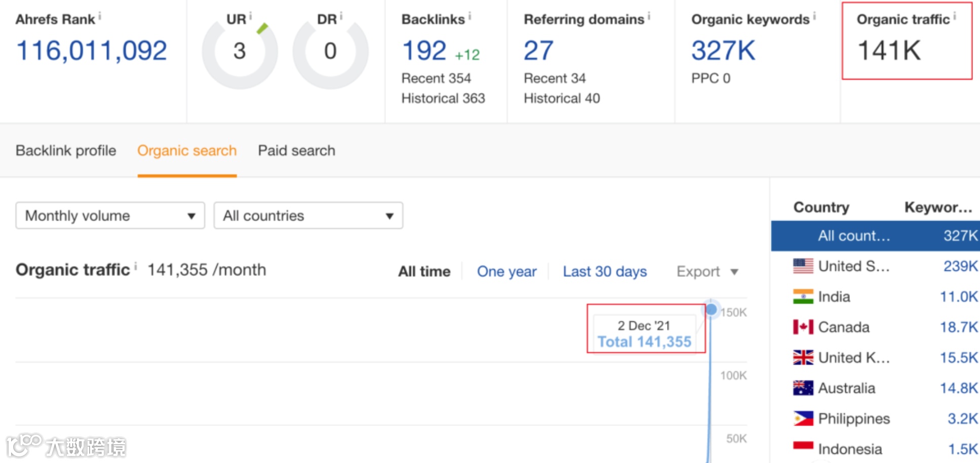Screen dimensions: 980x463
Task: Click the +12 backlinks change value
Action: pyautogui.click(x=467, y=55)
